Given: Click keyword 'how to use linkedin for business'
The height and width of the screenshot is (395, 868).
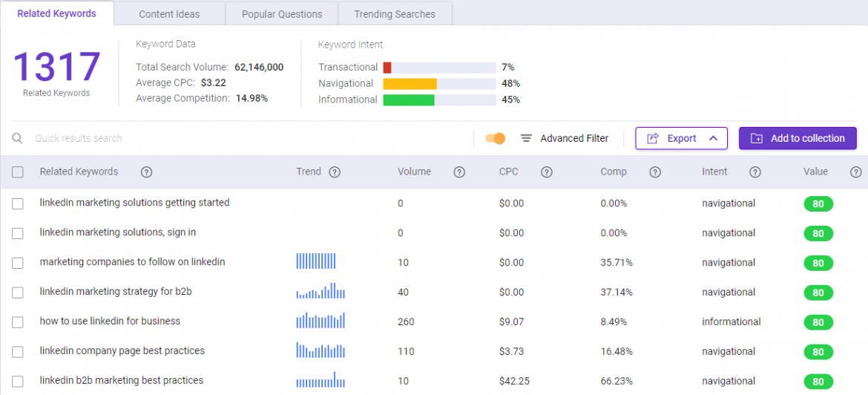Looking at the screenshot, I should [x=110, y=321].
